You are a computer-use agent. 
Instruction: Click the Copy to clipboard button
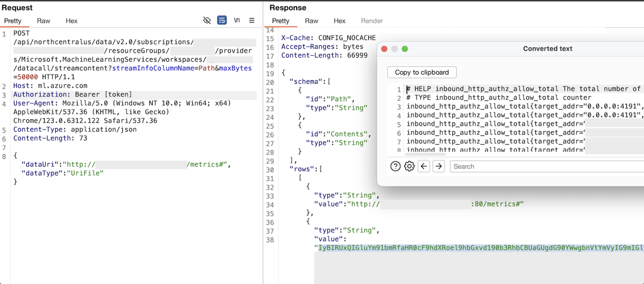point(422,72)
